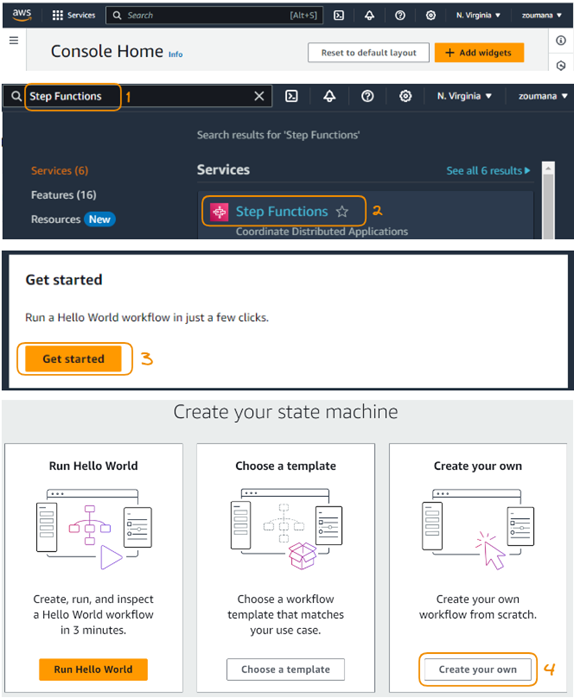Open help icon in search results bar
Viewport: 575px width, 699px height.
click(367, 96)
